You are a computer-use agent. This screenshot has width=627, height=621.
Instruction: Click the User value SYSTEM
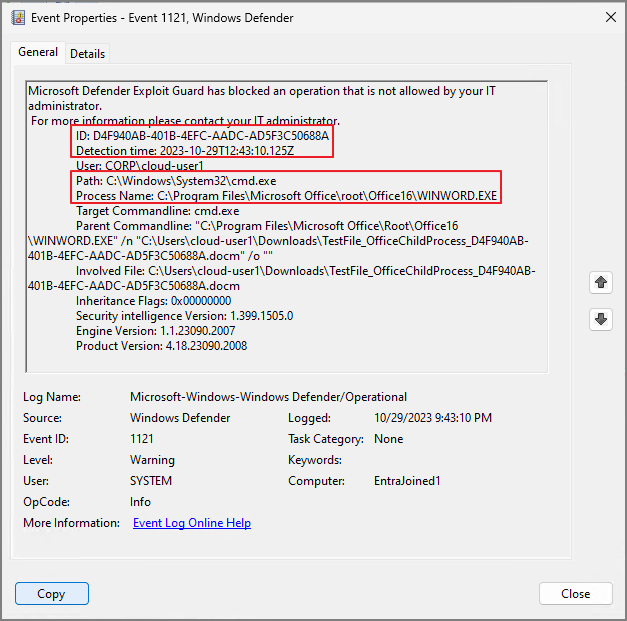pos(151,481)
